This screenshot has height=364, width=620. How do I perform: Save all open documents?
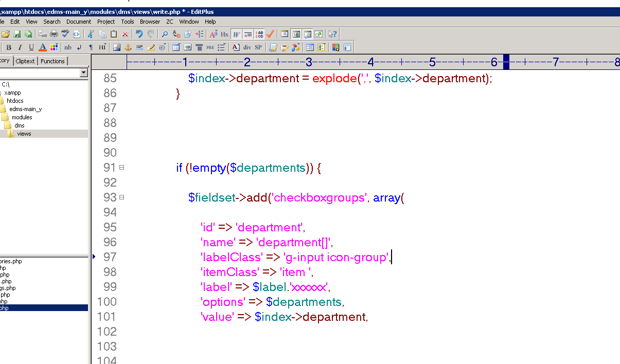pyautogui.click(x=28, y=34)
